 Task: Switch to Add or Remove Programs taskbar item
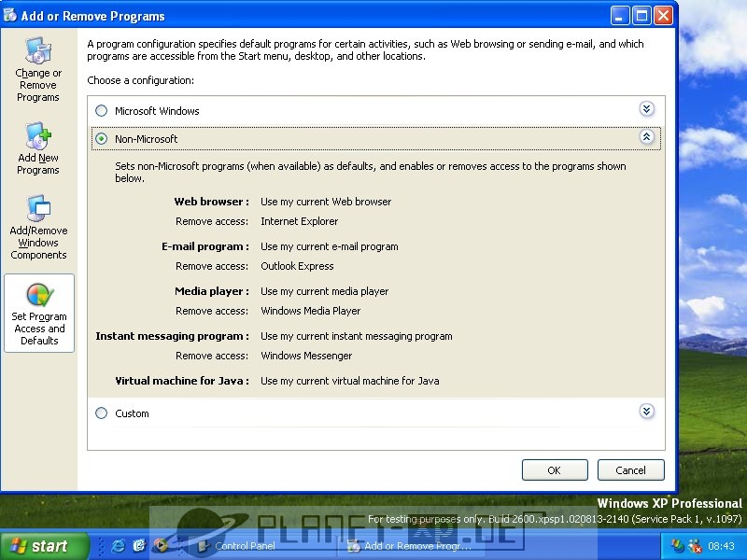coord(410,546)
